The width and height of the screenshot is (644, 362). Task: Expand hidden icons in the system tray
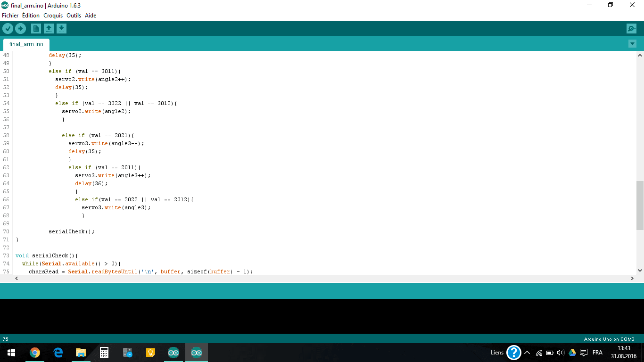[x=527, y=352]
